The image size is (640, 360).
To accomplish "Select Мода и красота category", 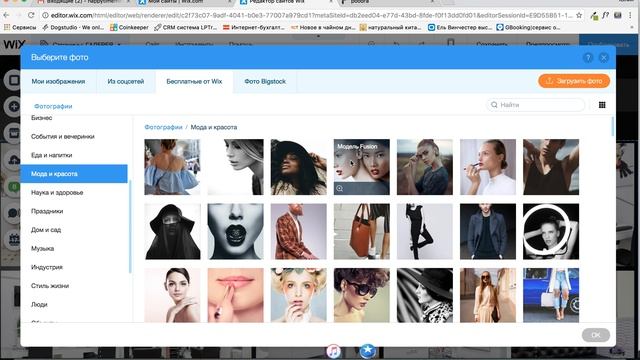I will click(x=74, y=174).
